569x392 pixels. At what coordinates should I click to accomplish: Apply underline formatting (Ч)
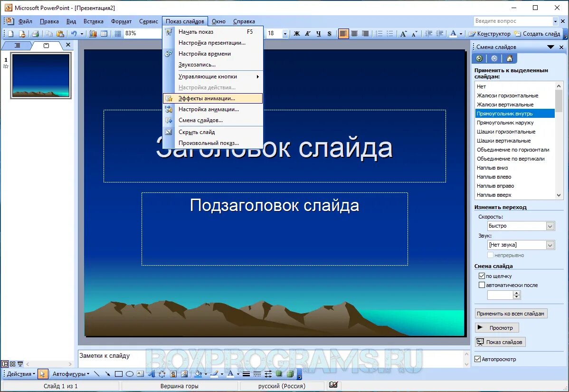(319, 34)
